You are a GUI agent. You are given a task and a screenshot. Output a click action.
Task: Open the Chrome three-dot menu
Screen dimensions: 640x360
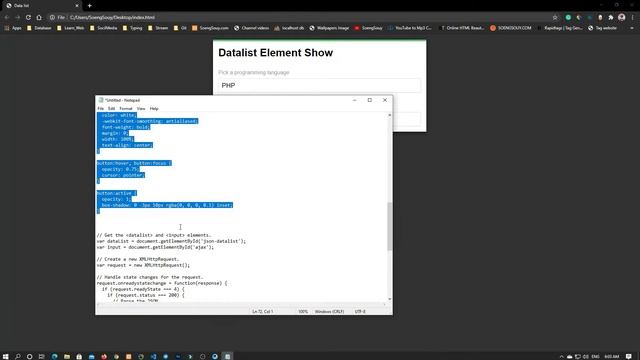click(x=633, y=18)
